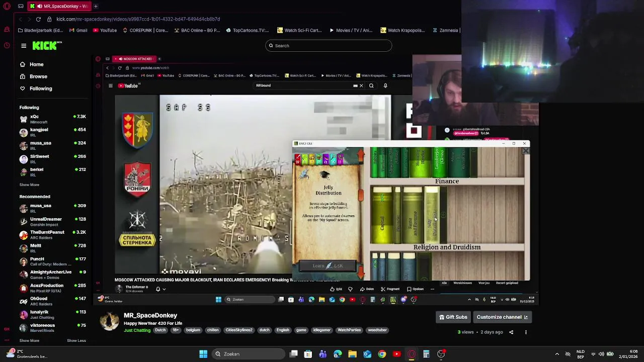Open Browse in Kick sidebar
This screenshot has height=362, width=644.
tap(34, 76)
